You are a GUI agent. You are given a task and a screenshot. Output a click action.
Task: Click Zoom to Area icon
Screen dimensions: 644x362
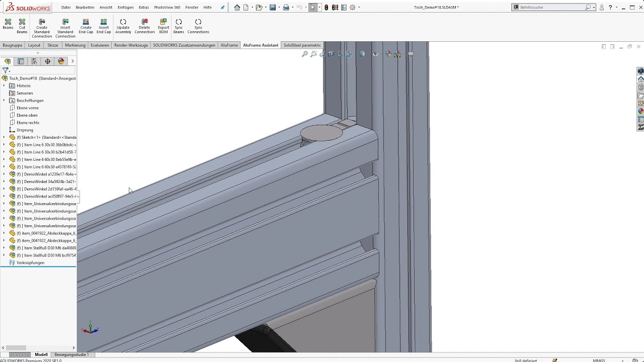[313, 54]
